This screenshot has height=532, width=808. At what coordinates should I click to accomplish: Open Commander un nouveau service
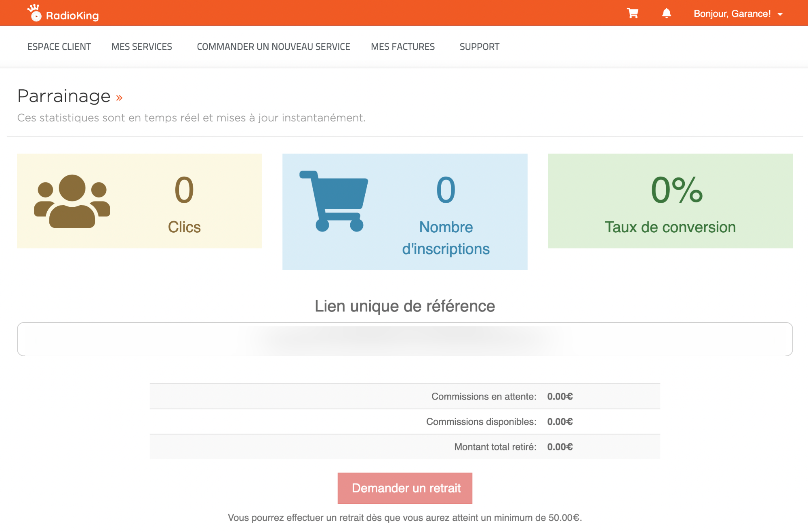(x=273, y=47)
